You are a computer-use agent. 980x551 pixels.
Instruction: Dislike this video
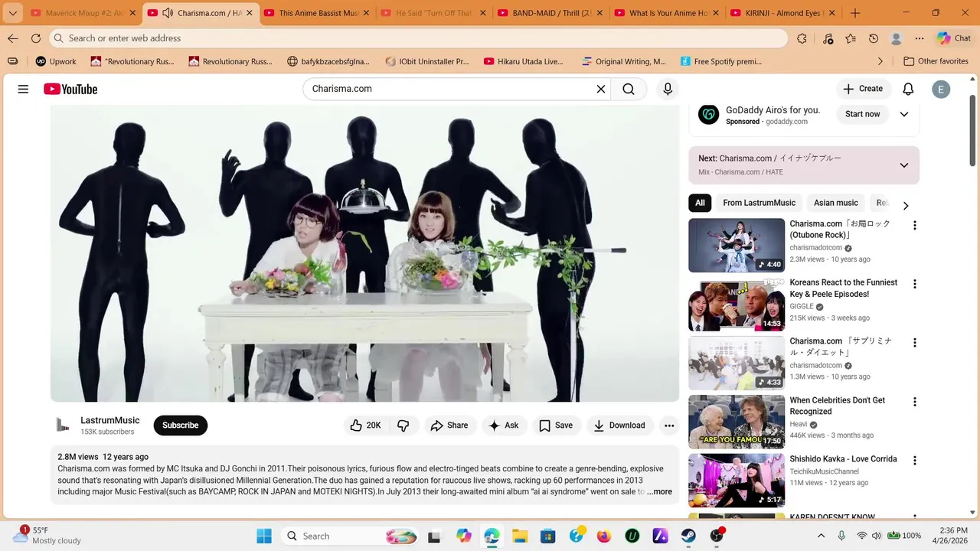point(403,425)
